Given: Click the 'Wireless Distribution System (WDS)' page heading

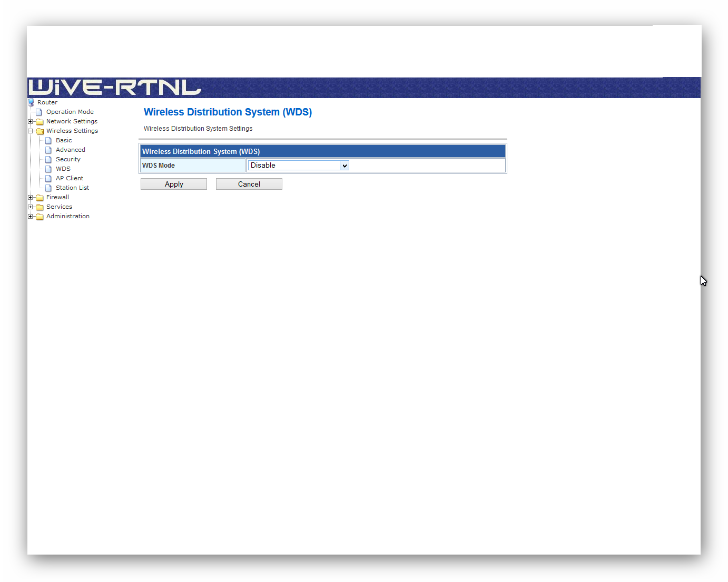Looking at the screenshot, I should click(228, 112).
